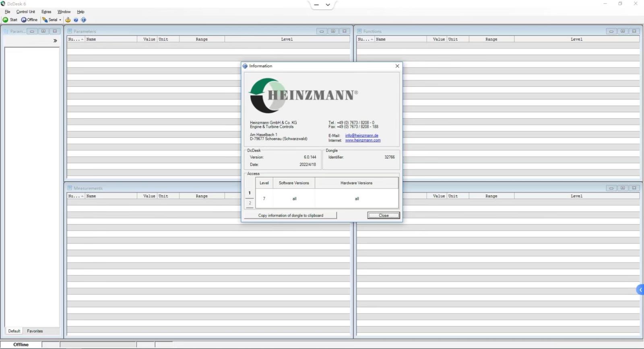Open the File menu
Image resolution: width=644 pixels, height=349 pixels.
[x=8, y=12]
